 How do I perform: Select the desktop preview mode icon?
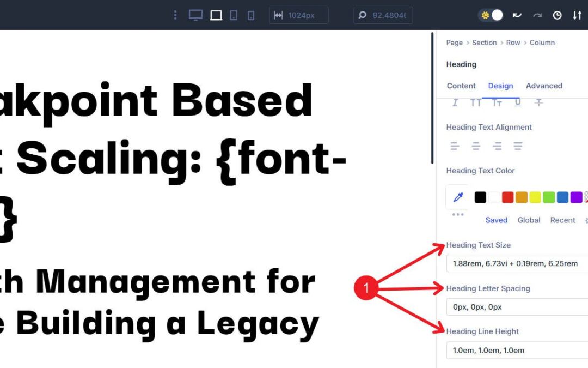coord(194,15)
